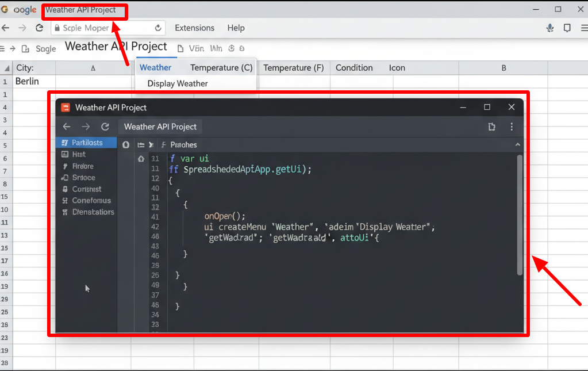Go forward in the outer browser
Screen dimensions: 588x371
coord(22,28)
